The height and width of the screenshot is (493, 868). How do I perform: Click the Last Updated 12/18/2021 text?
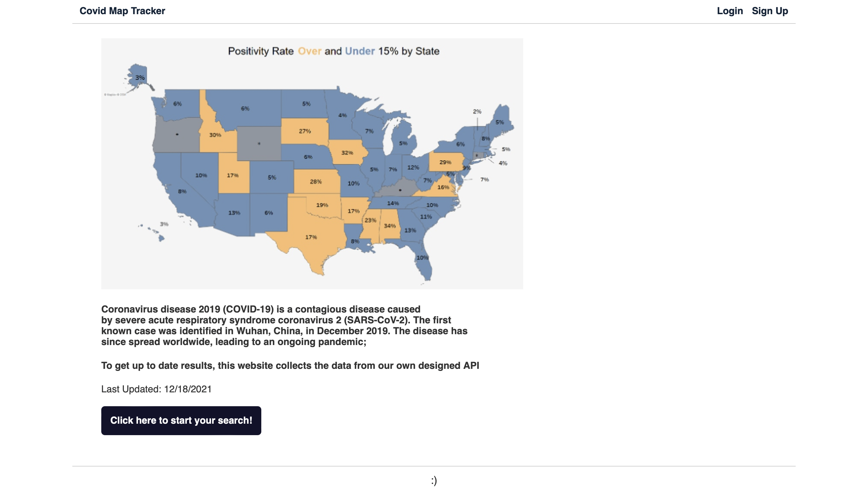(156, 389)
